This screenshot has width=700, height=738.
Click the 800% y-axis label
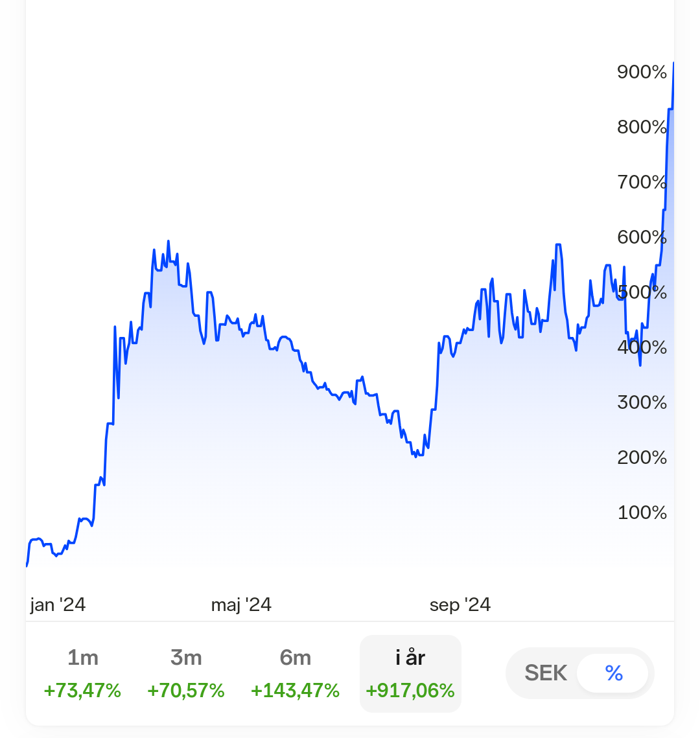click(642, 127)
